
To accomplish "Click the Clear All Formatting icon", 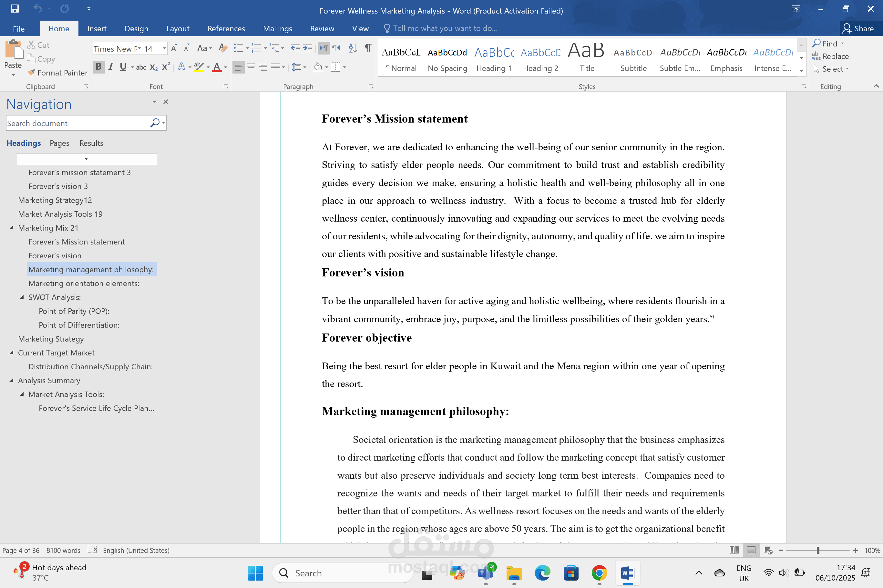I will (223, 48).
